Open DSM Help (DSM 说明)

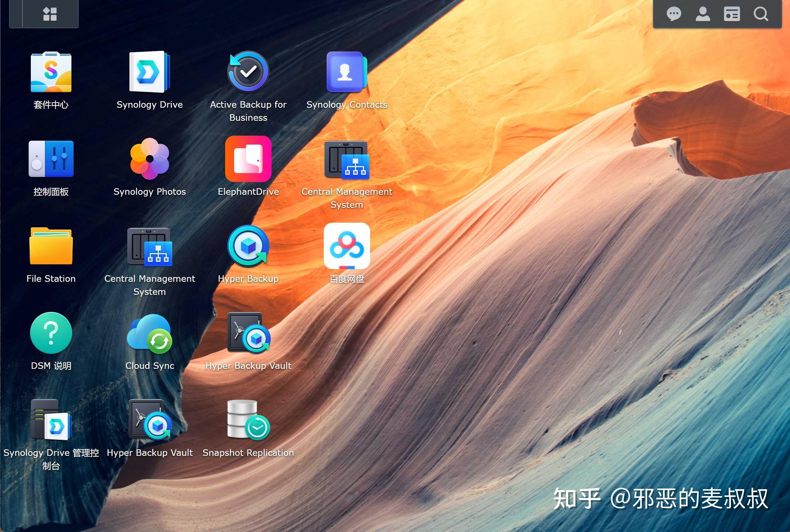point(51,333)
